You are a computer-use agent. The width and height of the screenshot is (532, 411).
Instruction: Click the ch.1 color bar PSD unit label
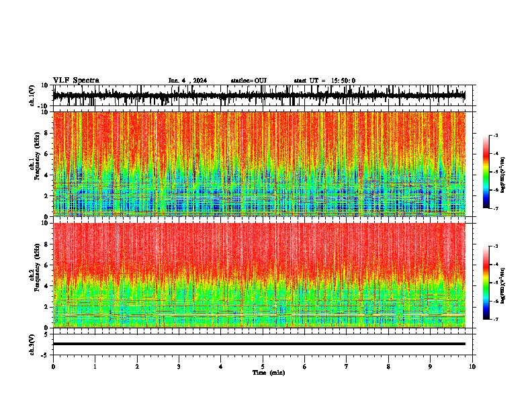tap(502, 175)
